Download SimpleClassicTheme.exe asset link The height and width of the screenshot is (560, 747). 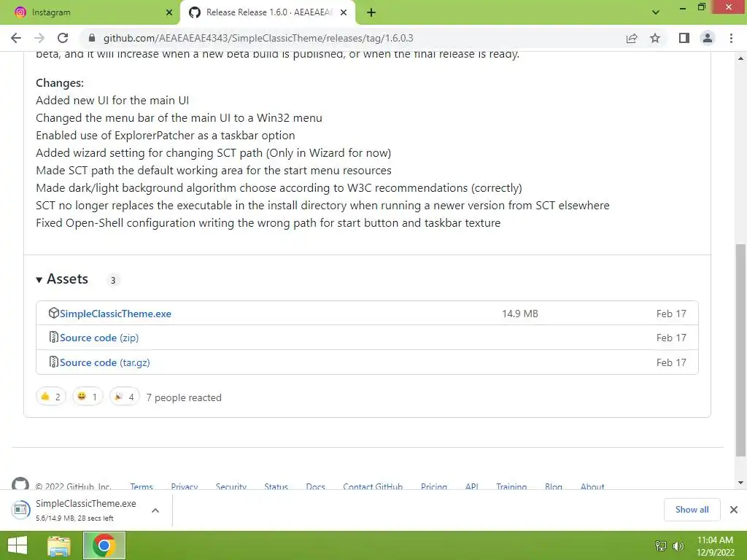[x=115, y=314]
